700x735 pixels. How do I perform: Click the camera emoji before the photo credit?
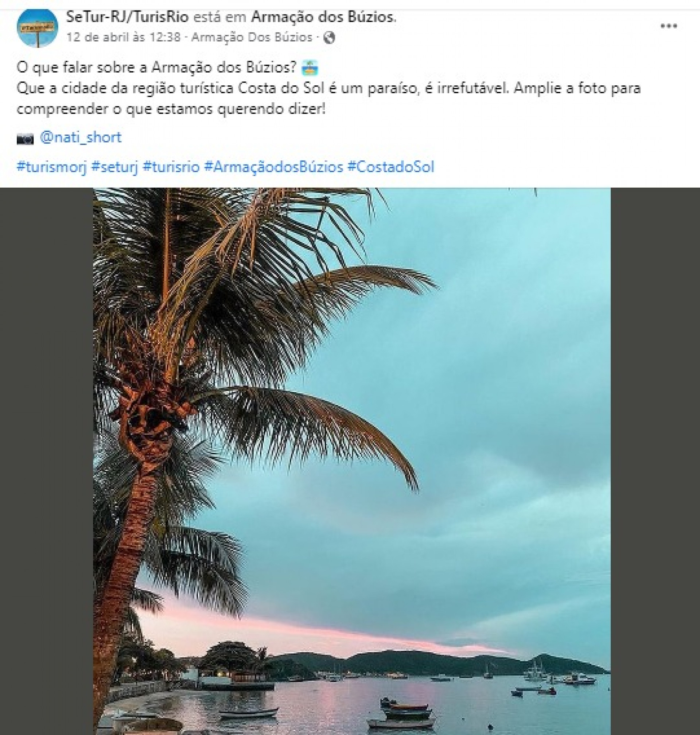[25, 139]
